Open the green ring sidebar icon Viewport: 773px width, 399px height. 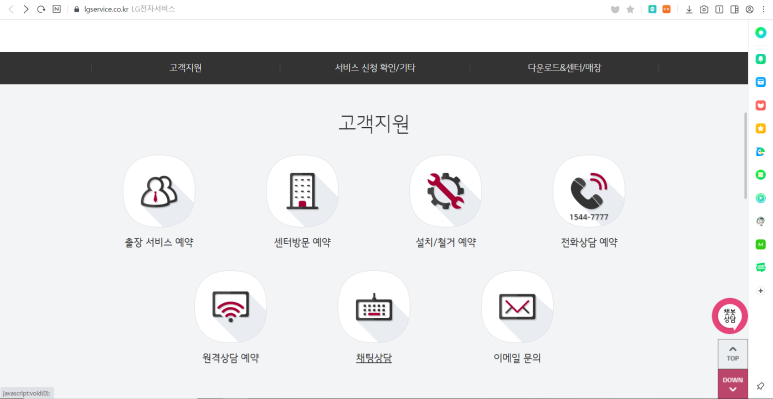[761, 33]
